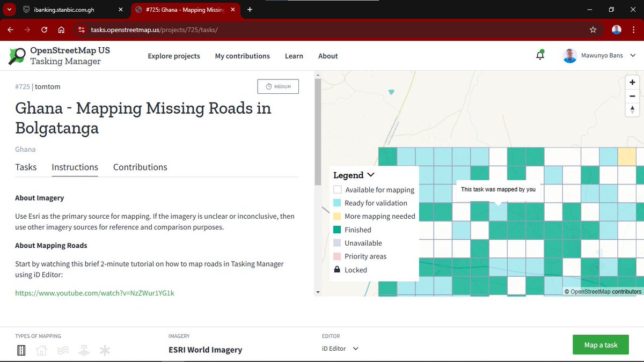Click the Medium difficulty badge
Viewport: 644px width, 362px height.
(278, 86)
